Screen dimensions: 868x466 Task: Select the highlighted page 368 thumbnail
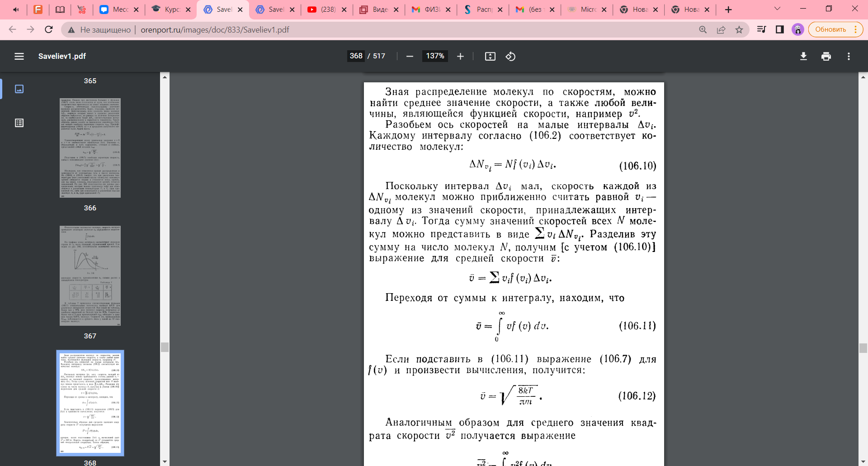point(90,403)
